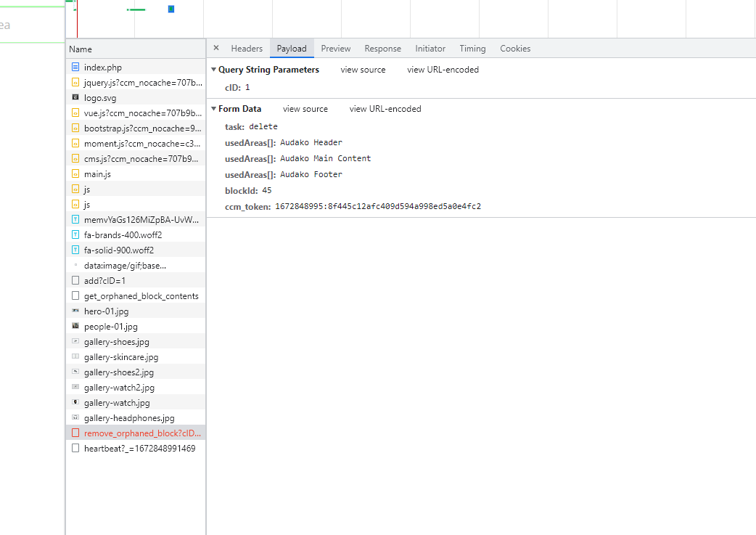Image resolution: width=756 pixels, height=535 pixels.
Task: Click the thumbnail icon for gallery-headphones.jpg
Action: point(75,417)
